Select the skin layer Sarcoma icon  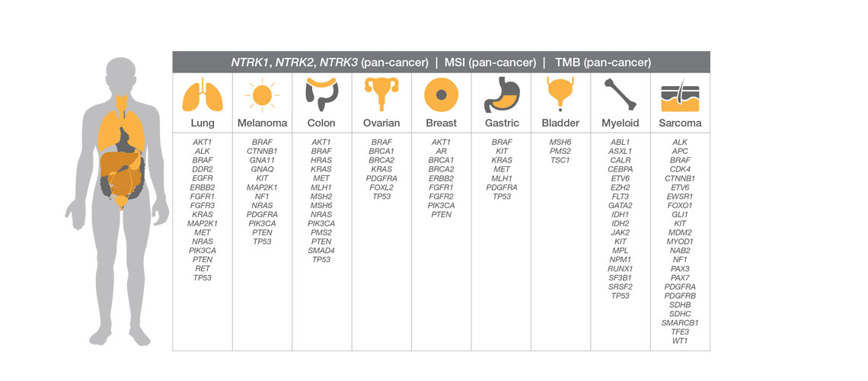click(681, 95)
